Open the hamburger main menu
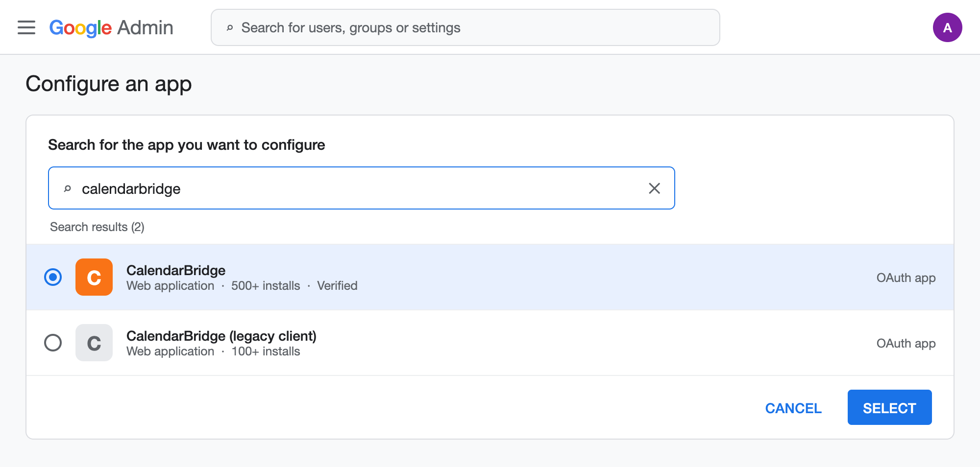The image size is (980, 467). (x=26, y=27)
